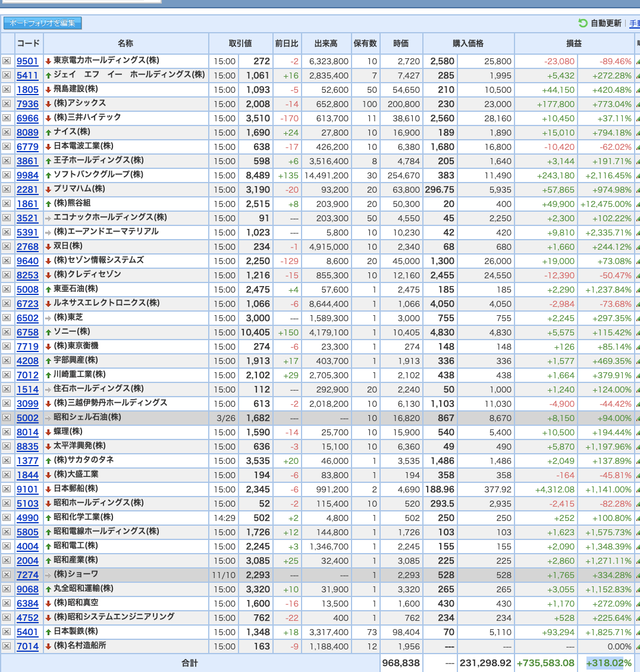The height and width of the screenshot is (672, 640).
Task: Open stock code link 4004
Action: coord(27,547)
